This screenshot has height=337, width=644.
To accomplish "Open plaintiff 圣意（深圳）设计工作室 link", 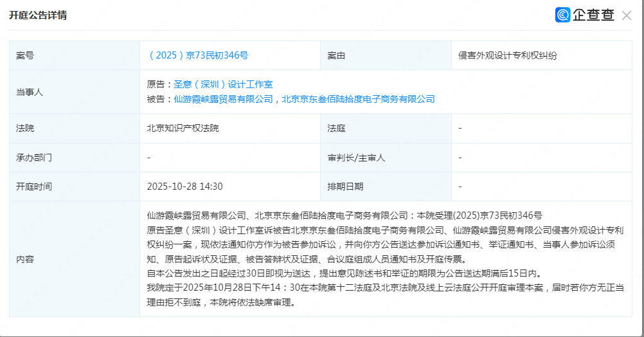I will tap(223, 84).
